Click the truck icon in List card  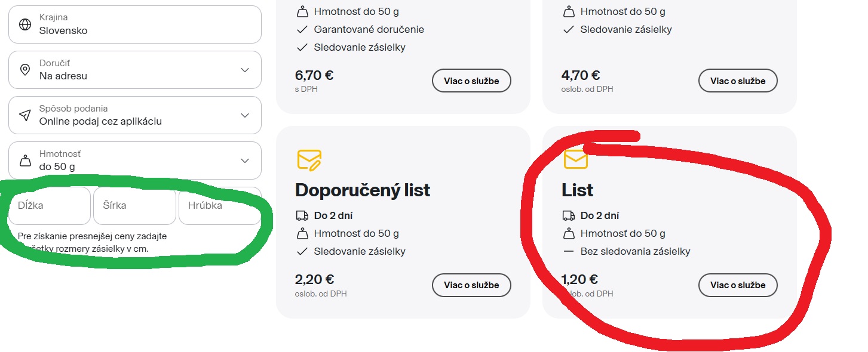point(569,215)
